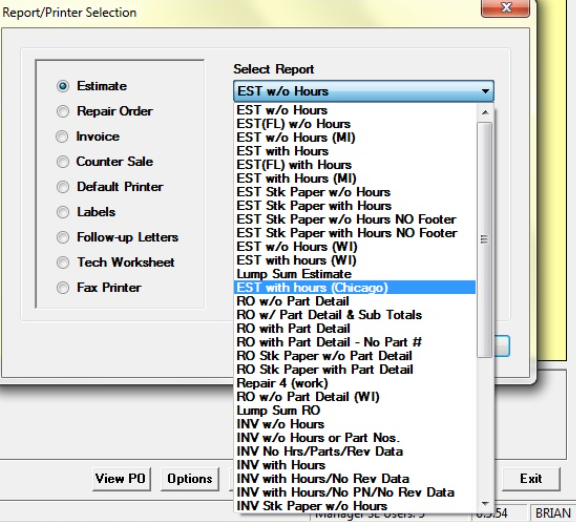Pick the Fax Printer radio option

tap(63, 287)
